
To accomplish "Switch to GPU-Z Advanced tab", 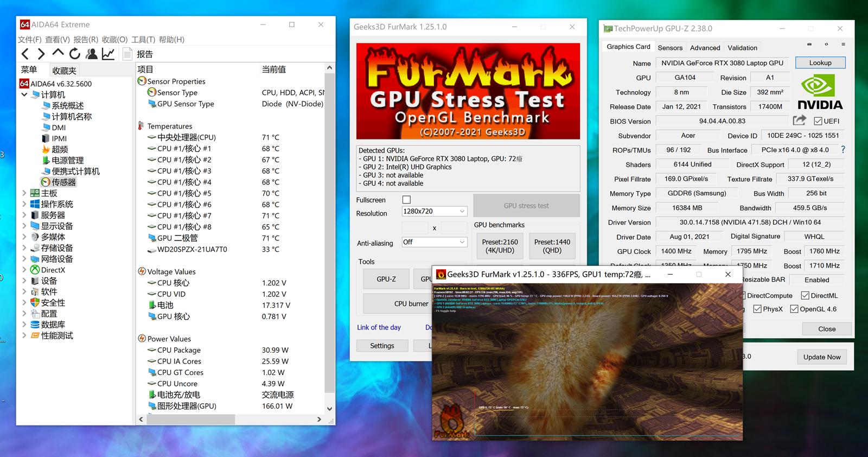I will click(x=705, y=48).
